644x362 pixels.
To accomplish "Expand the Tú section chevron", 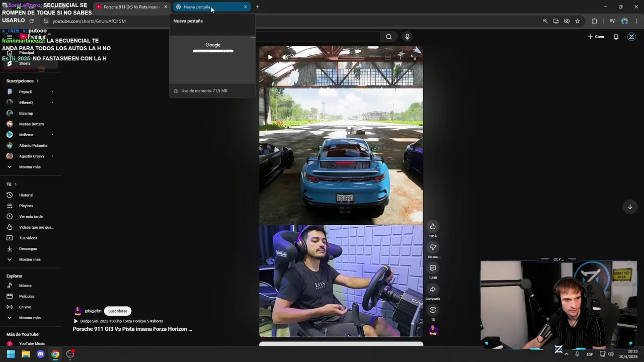I will pyautogui.click(x=15, y=184).
